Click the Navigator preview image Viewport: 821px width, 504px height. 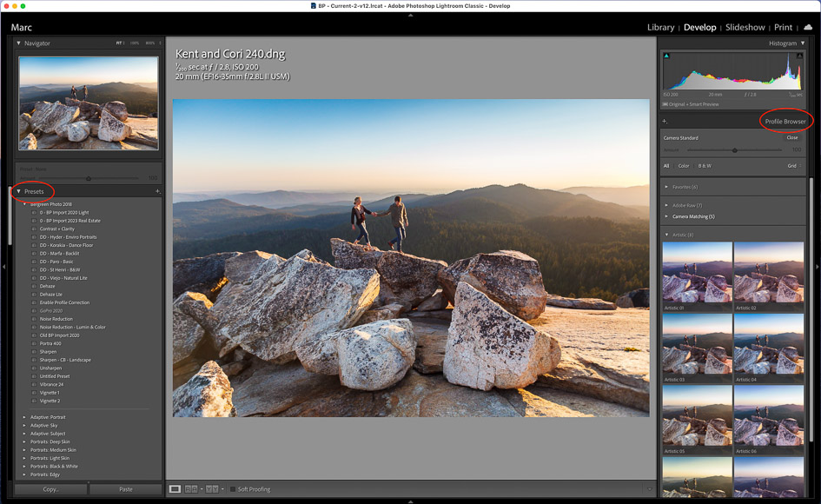(x=89, y=103)
